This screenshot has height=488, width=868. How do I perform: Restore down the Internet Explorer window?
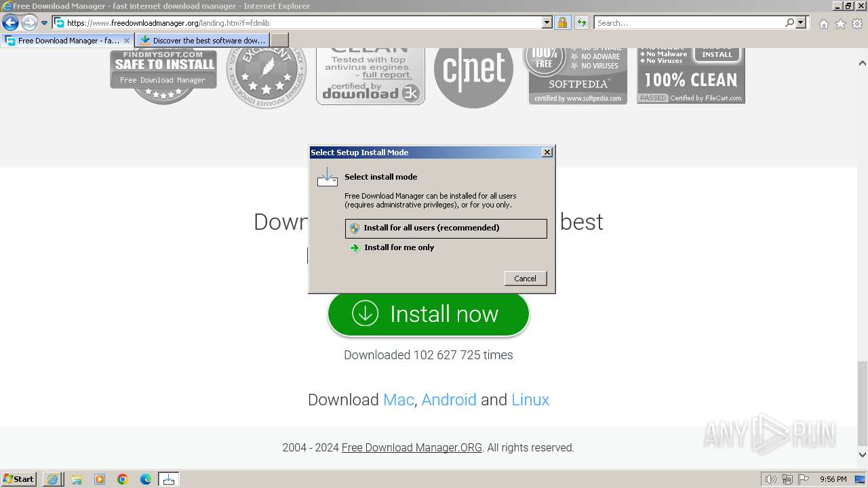(x=848, y=6)
